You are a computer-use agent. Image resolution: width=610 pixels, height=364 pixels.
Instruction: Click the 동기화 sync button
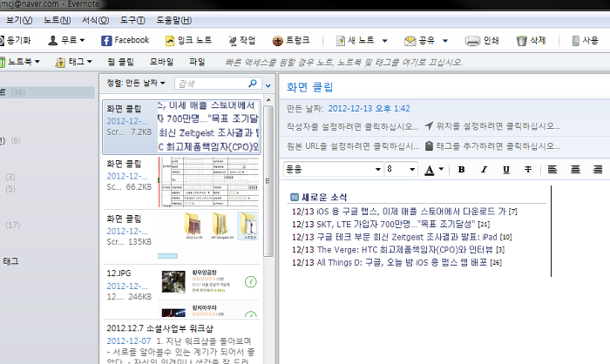(16, 40)
